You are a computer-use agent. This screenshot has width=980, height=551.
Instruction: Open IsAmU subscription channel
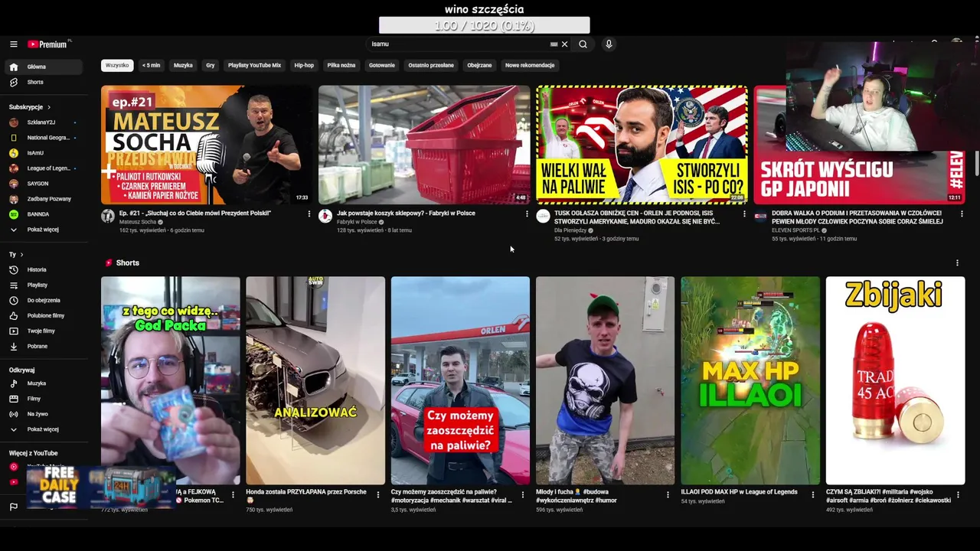44,153
